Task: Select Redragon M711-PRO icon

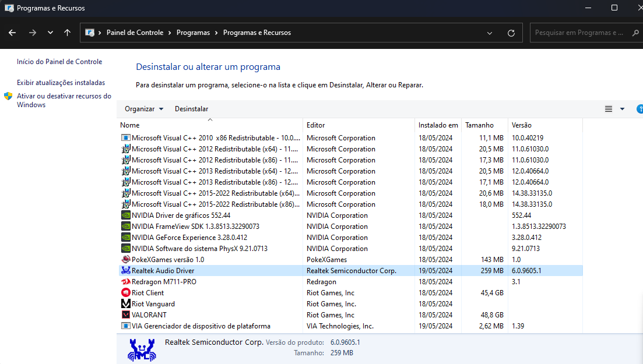Action: 126,282
